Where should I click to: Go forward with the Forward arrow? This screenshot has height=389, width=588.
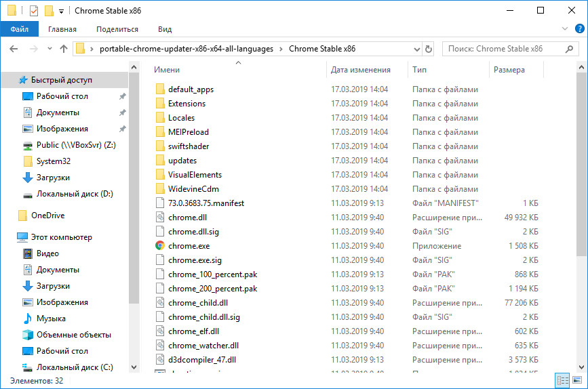(34, 49)
